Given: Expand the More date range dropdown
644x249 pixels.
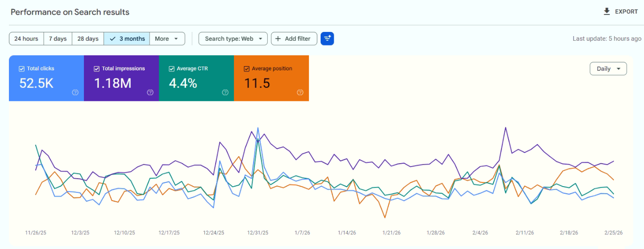Looking at the screenshot, I should (167, 39).
